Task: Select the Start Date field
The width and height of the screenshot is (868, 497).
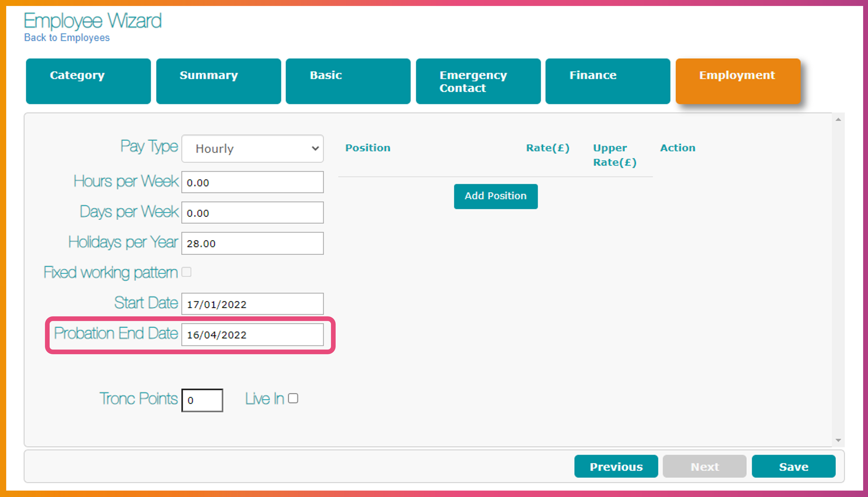Action: coord(252,304)
